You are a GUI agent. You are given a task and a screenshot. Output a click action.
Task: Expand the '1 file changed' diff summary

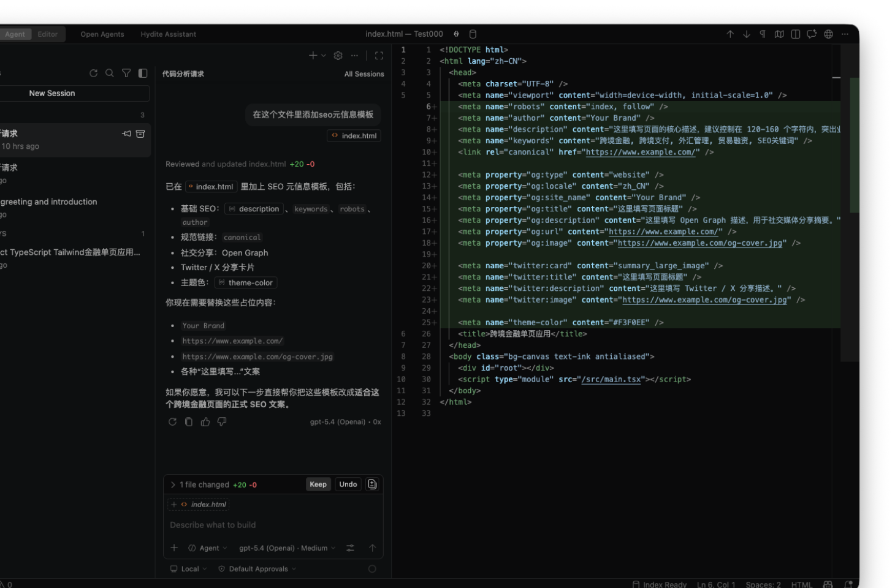pyautogui.click(x=173, y=484)
